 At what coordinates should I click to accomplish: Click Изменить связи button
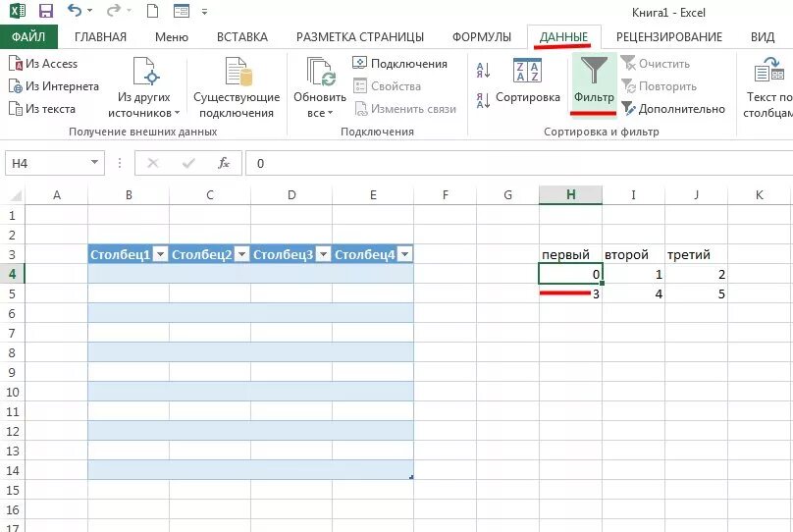405,108
